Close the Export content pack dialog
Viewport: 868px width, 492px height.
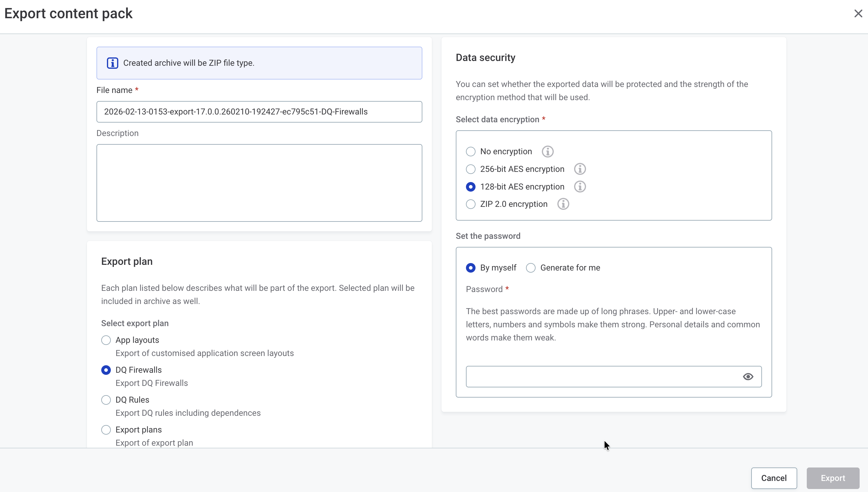point(858,13)
